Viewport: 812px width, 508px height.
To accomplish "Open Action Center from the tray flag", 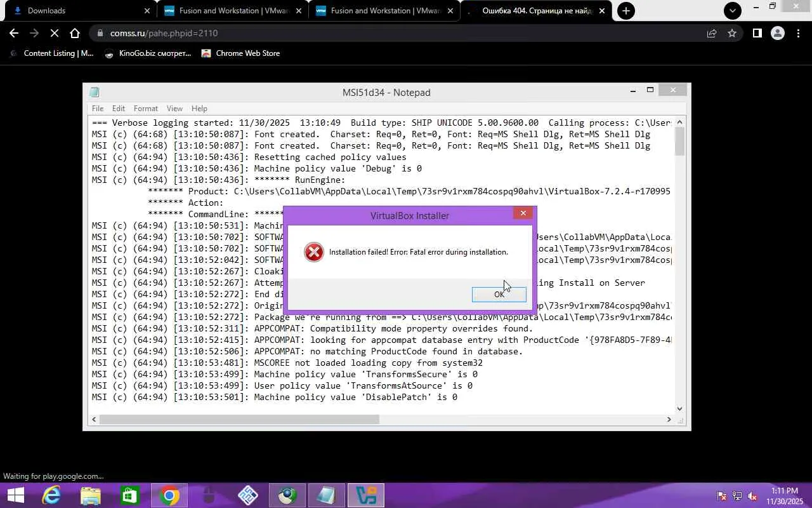I will click(722, 496).
